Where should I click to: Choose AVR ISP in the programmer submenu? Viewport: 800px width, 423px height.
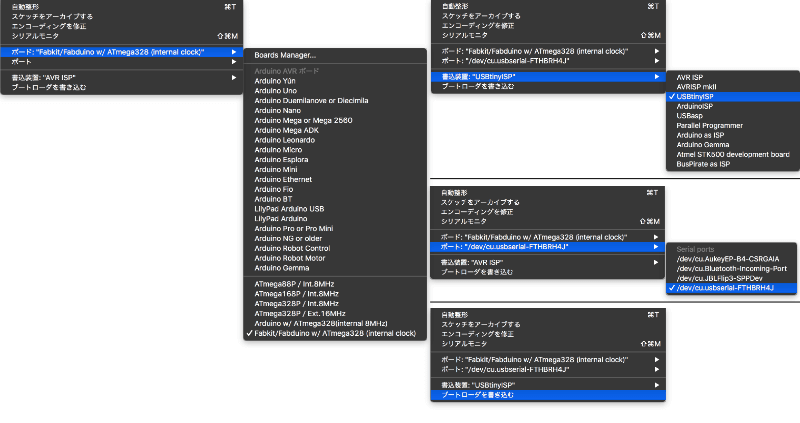(733, 78)
